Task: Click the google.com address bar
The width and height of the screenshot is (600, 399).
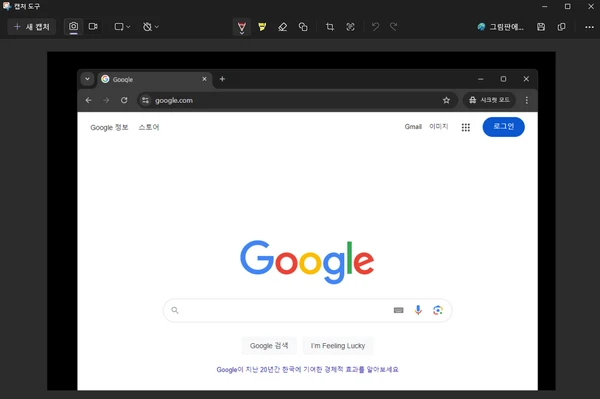Action: [297, 100]
